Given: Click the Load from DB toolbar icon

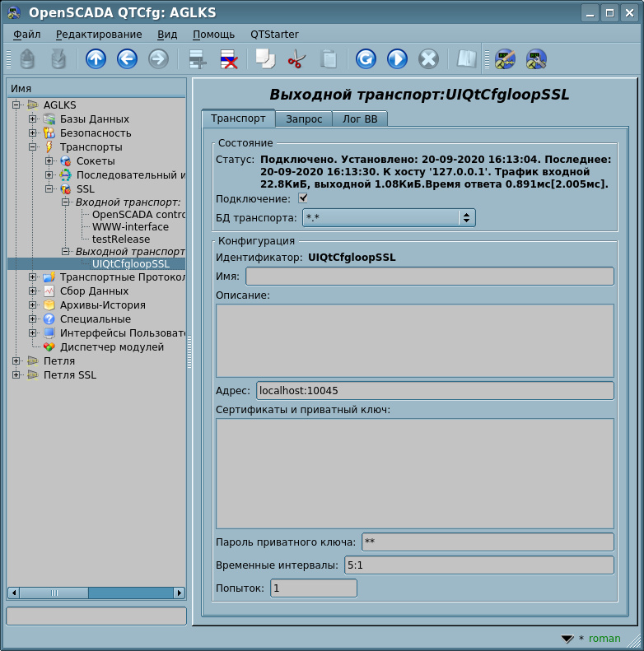Looking at the screenshot, I should (27, 59).
